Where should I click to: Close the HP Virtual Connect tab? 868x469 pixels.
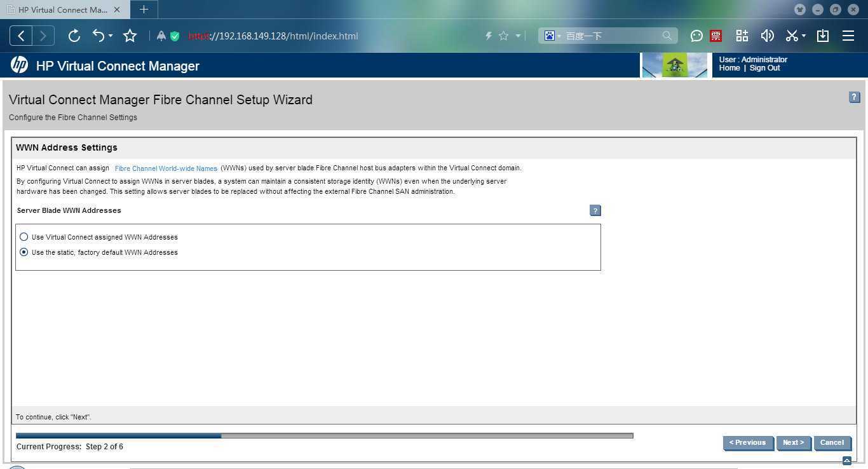coord(117,10)
